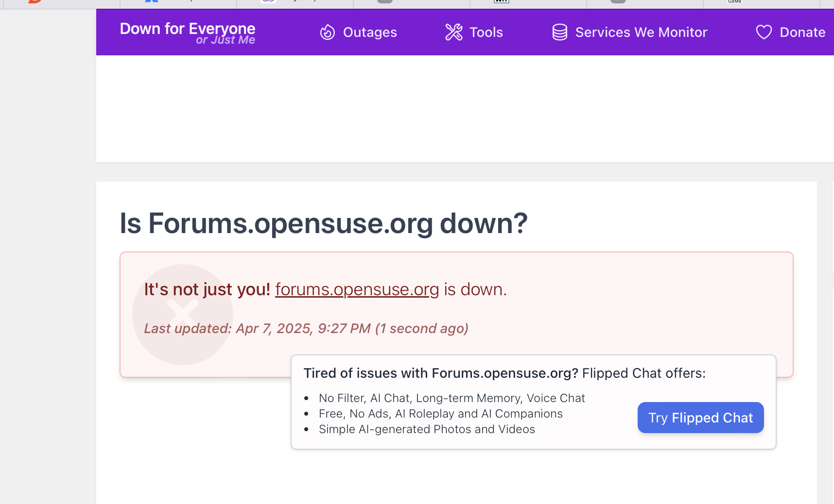Viewport: 834px width, 504px height.
Task: Click 'Tired of issues with Forums.opensuse.org?' text
Action: (441, 373)
